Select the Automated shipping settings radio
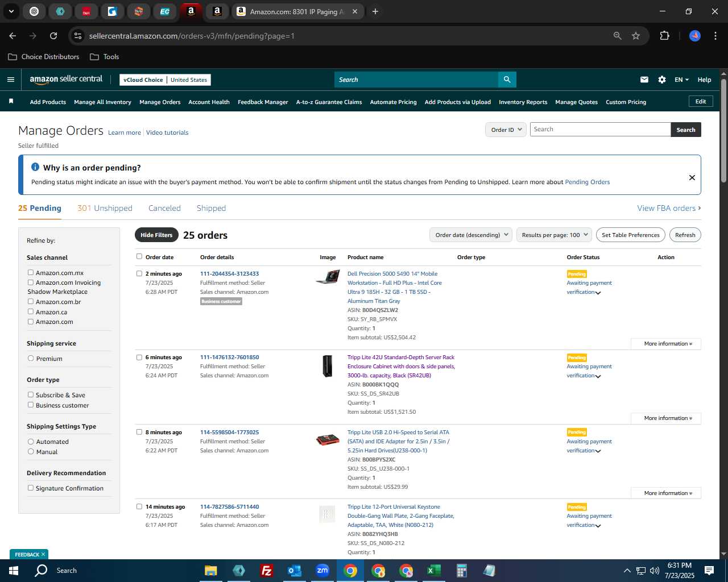The image size is (728, 582). coord(31,442)
